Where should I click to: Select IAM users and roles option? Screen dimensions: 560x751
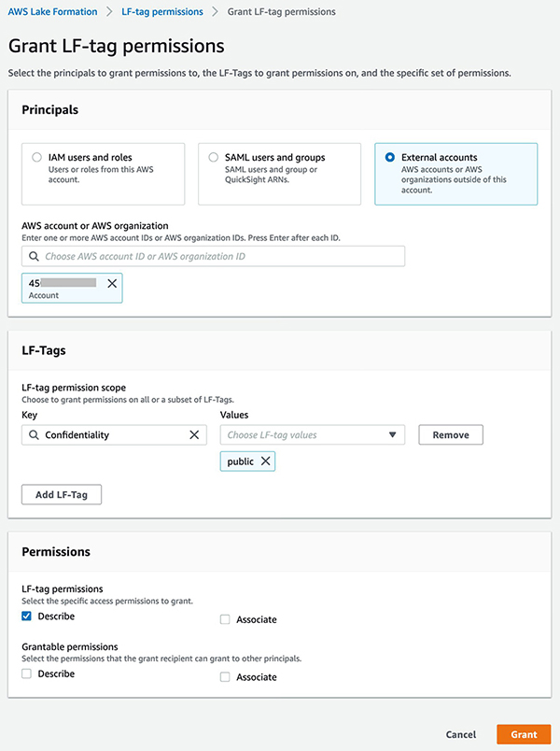36,158
